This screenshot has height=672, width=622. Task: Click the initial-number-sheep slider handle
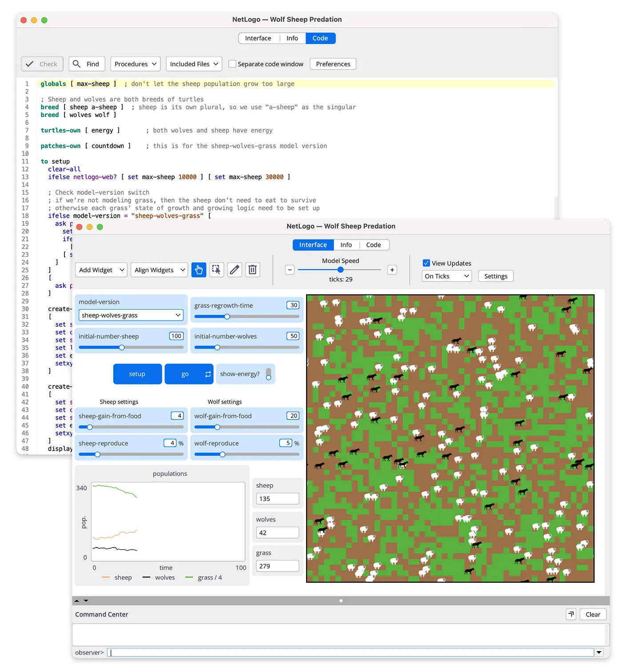pos(122,348)
